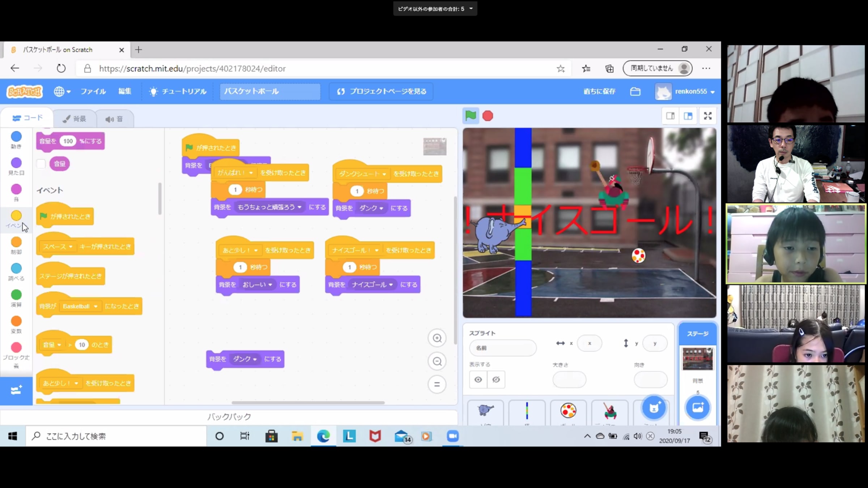This screenshot has height=488, width=868.
Task: Switch to small stage layout
Action: [x=670, y=116]
